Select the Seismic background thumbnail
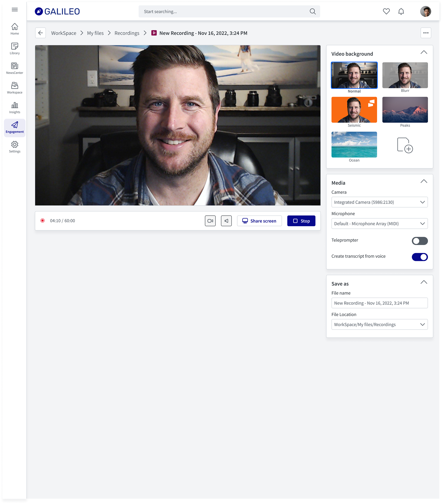 (x=354, y=110)
